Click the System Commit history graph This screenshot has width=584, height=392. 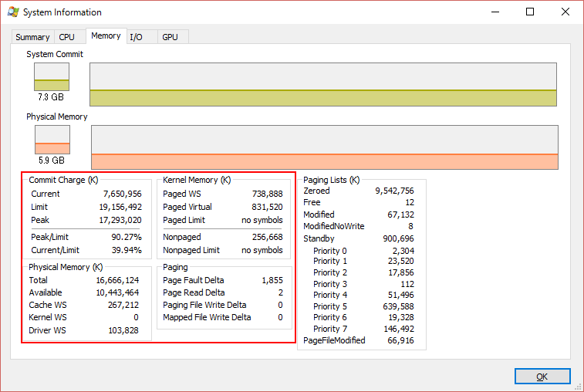(323, 85)
